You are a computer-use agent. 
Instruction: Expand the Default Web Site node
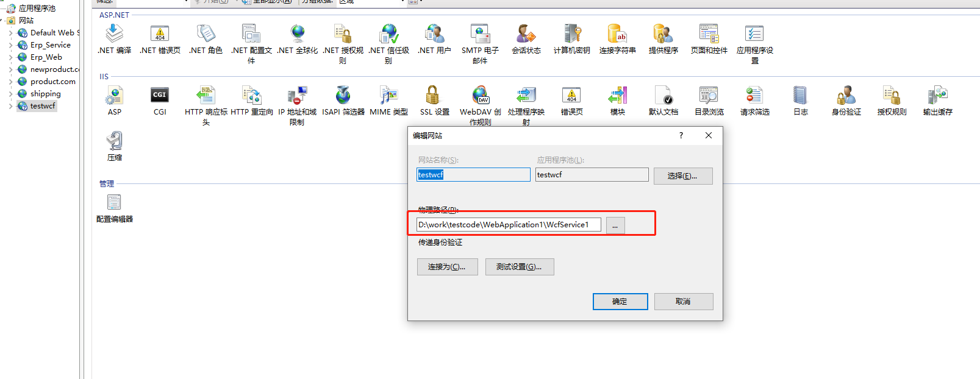coord(10,33)
